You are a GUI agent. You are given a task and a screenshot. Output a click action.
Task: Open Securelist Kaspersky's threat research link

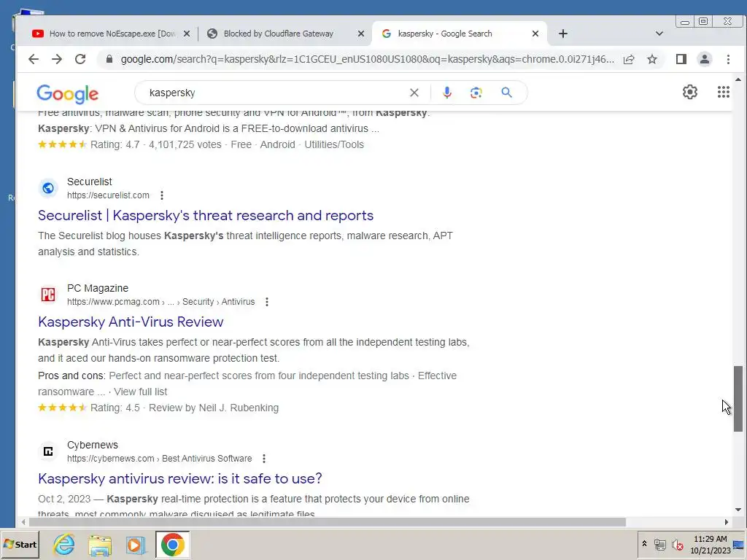click(x=205, y=215)
